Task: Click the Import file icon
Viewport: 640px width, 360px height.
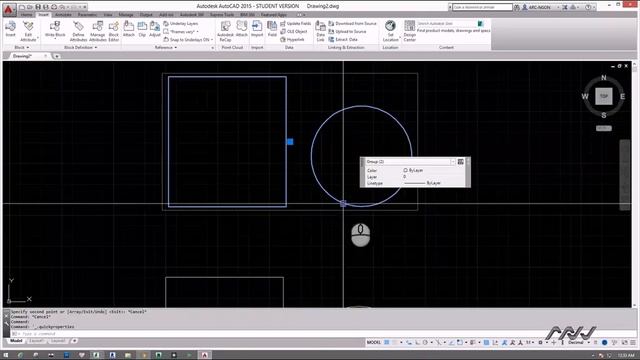Action: coord(257,29)
